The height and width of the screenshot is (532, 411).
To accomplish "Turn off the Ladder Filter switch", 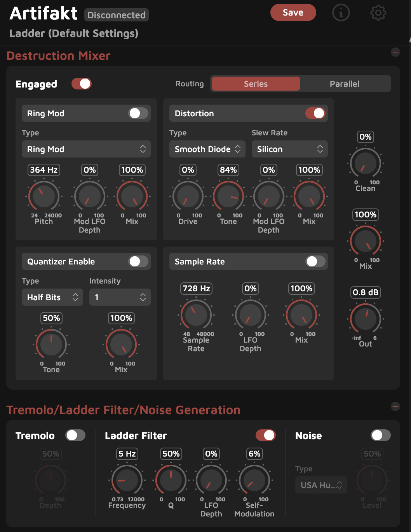I will pyautogui.click(x=266, y=435).
